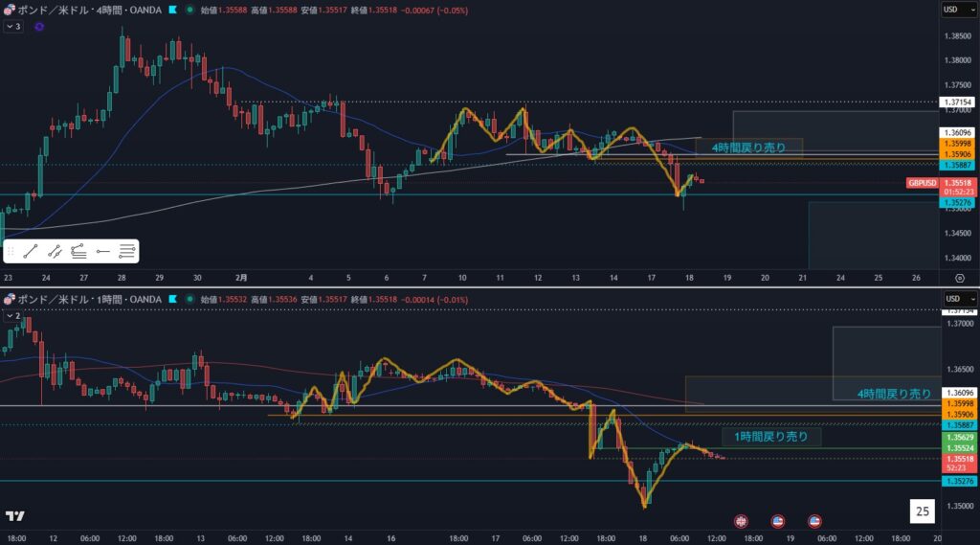Click the purple indicator icon in upper chart
Viewport: 980px width, 545px height.
[x=38, y=27]
